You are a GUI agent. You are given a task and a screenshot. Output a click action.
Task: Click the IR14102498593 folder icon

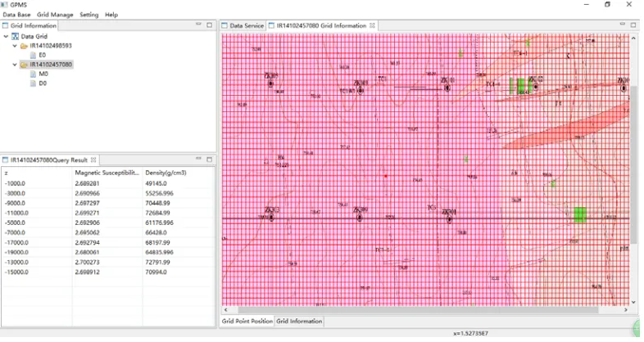click(25, 46)
